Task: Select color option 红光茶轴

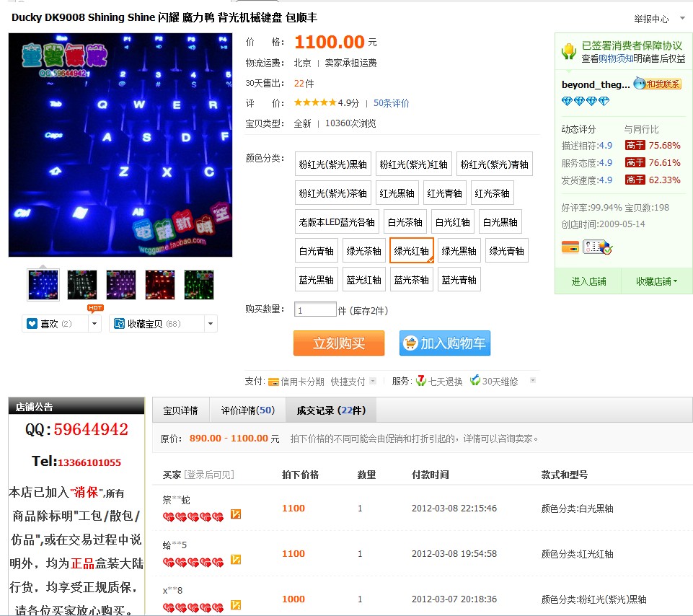Action: 493,193
